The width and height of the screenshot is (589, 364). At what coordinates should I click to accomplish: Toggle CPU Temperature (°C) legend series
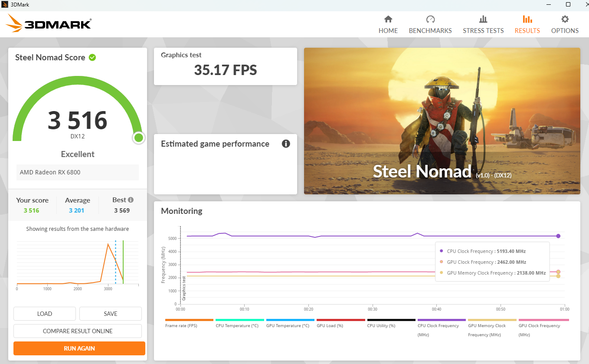coord(240,325)
